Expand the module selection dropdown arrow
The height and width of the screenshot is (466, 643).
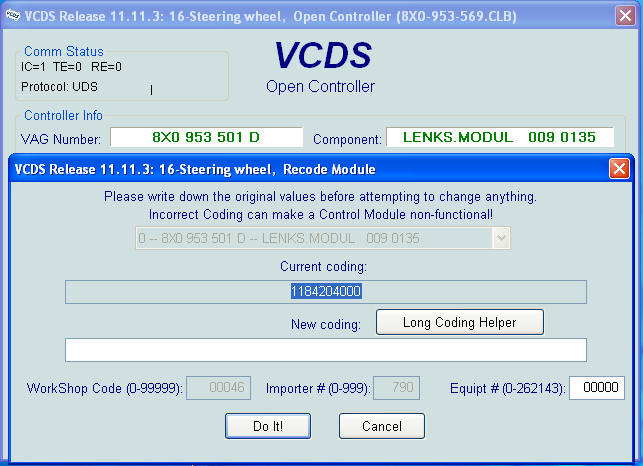501,238
